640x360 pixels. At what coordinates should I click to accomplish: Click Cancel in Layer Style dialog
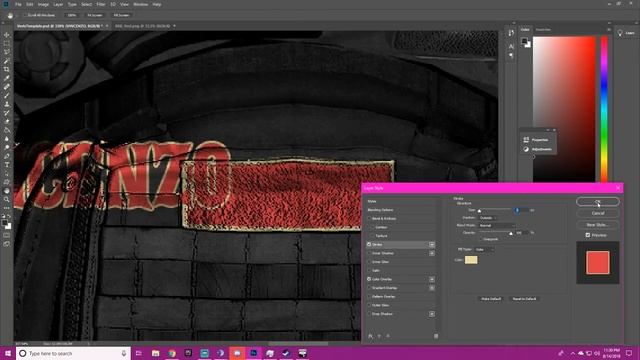pos(598,213)
